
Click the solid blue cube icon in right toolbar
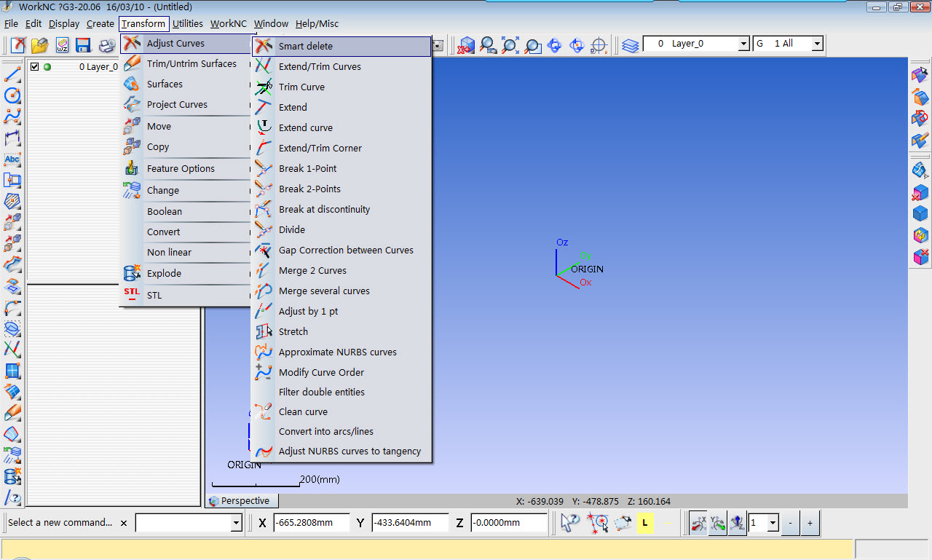(x=920, y=214)
